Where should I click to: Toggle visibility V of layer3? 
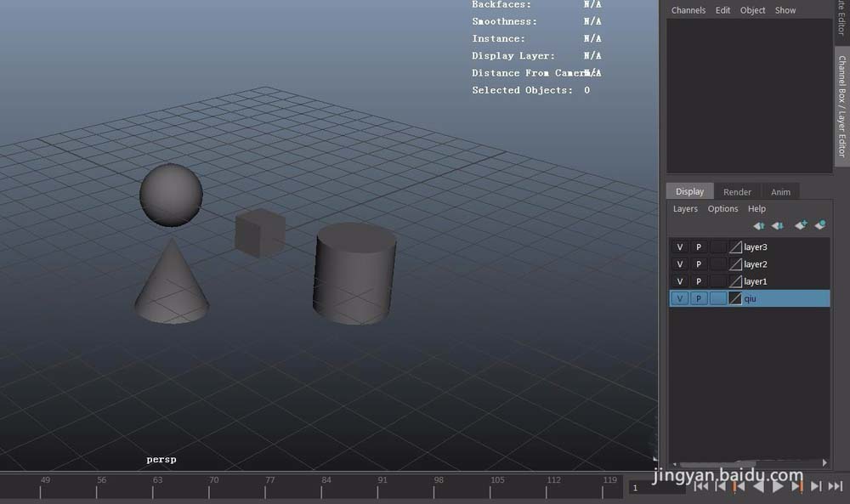point(680,247)
